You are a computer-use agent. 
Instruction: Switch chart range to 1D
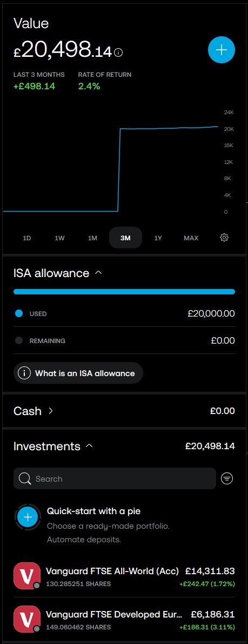click(27, 238)
